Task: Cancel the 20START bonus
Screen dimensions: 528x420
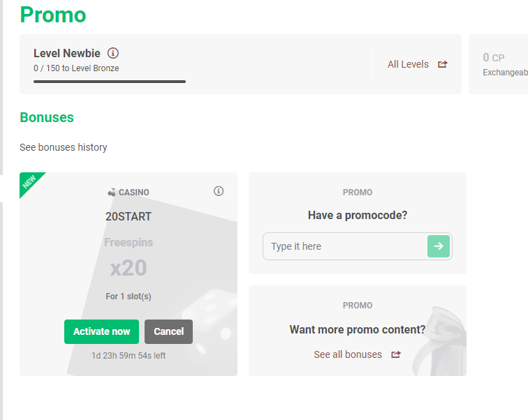Action: click(x=168, y=331)
